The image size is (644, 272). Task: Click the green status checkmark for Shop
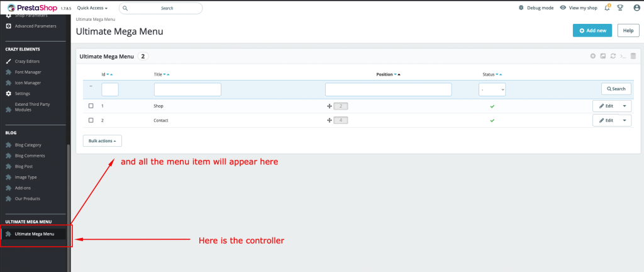(x=492, y=106)
